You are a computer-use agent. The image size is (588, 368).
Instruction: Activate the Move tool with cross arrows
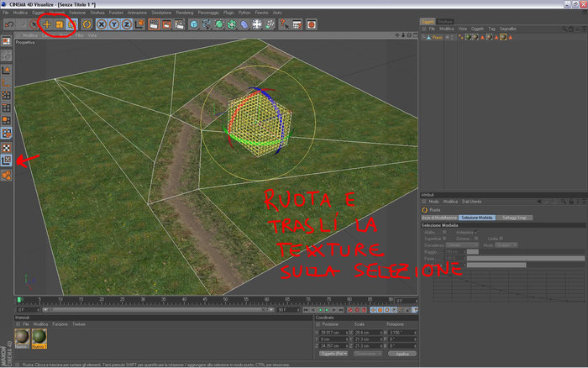coord(47,24)
